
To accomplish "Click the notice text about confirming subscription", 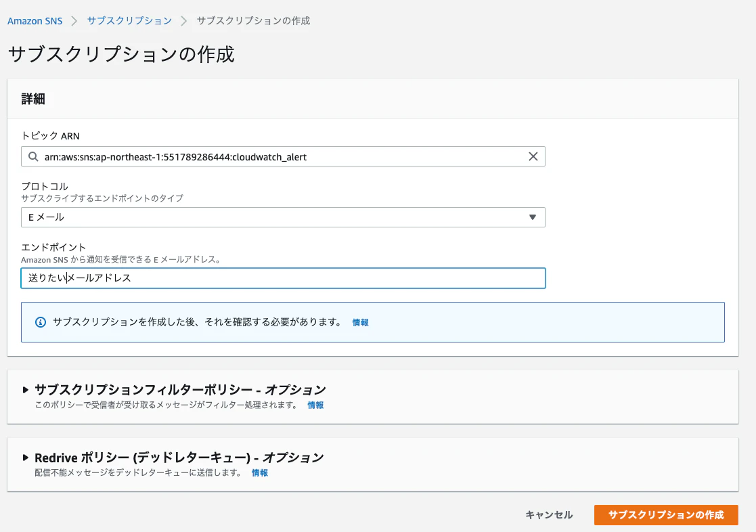I will pyautogui.click(x=197, y=322).
